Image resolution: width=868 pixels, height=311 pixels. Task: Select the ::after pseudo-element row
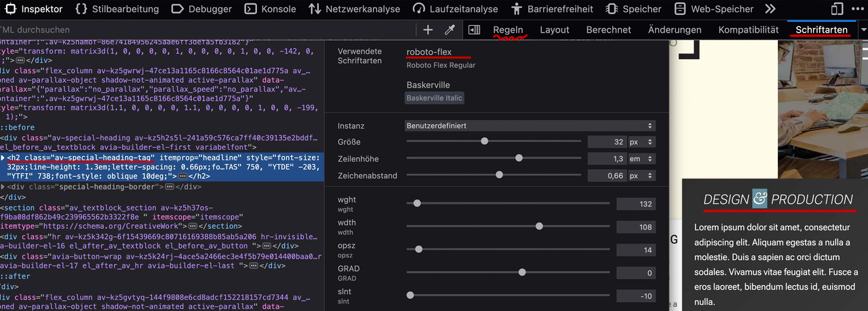point(16,276)
